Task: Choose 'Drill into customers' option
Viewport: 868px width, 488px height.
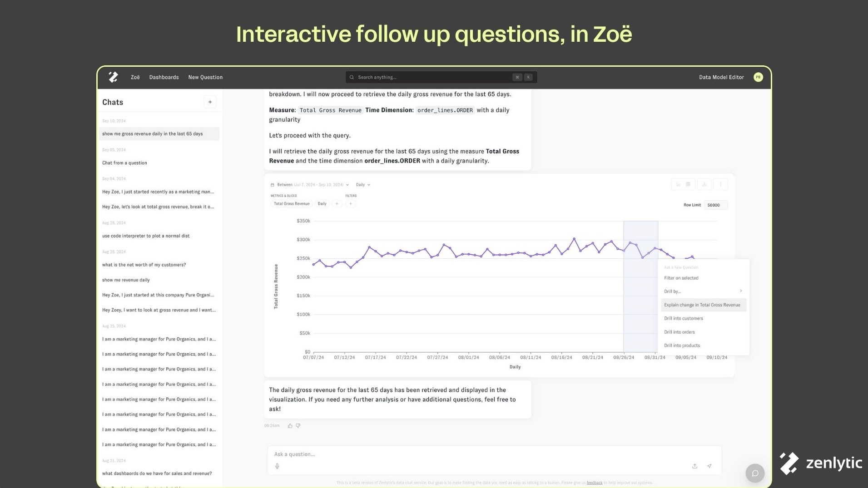Action: [683, 319]
